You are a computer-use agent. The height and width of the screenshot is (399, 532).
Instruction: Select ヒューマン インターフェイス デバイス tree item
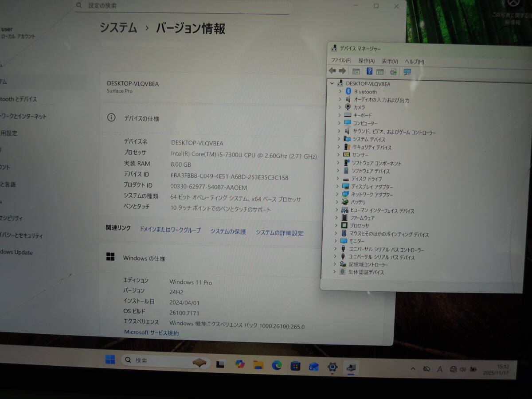(382, 210)
